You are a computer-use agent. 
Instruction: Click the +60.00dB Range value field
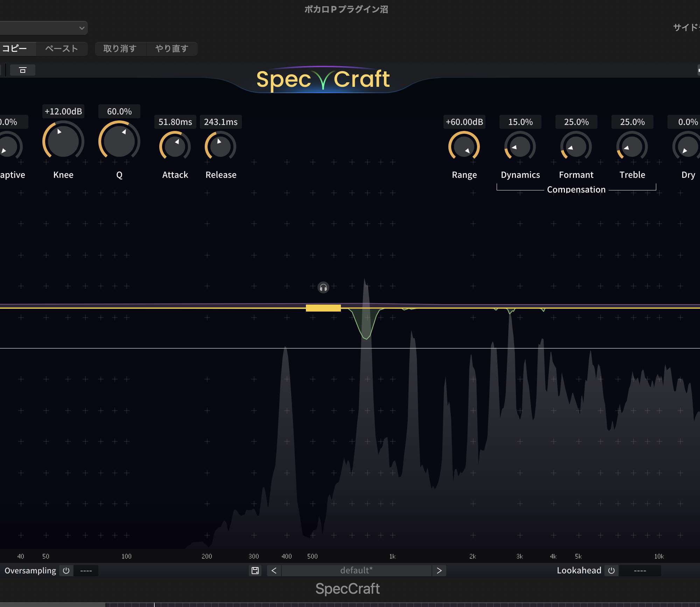464,122
